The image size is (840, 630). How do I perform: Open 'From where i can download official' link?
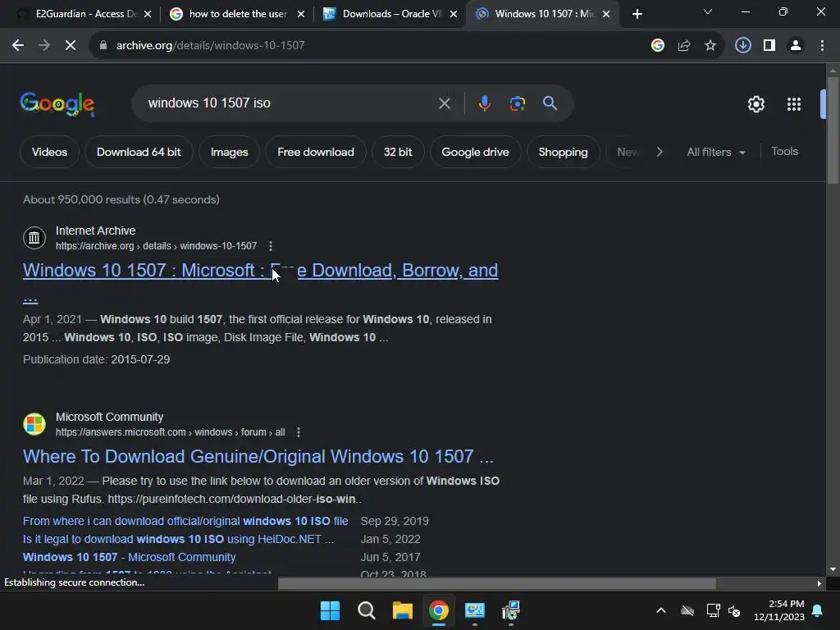click(x=185, y=521)
